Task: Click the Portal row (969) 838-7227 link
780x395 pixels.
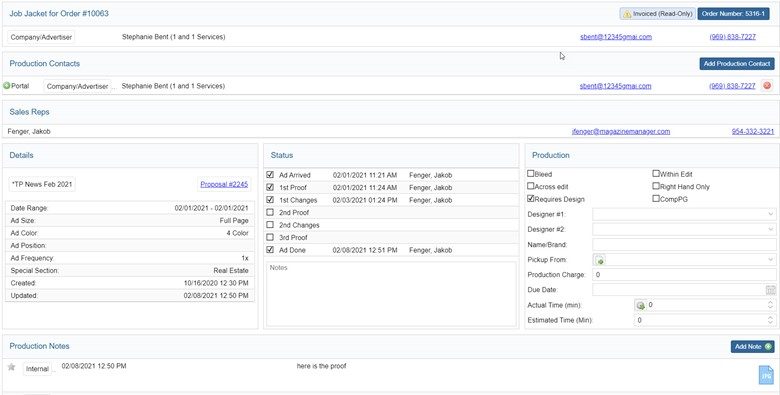Action: point(732,86)
